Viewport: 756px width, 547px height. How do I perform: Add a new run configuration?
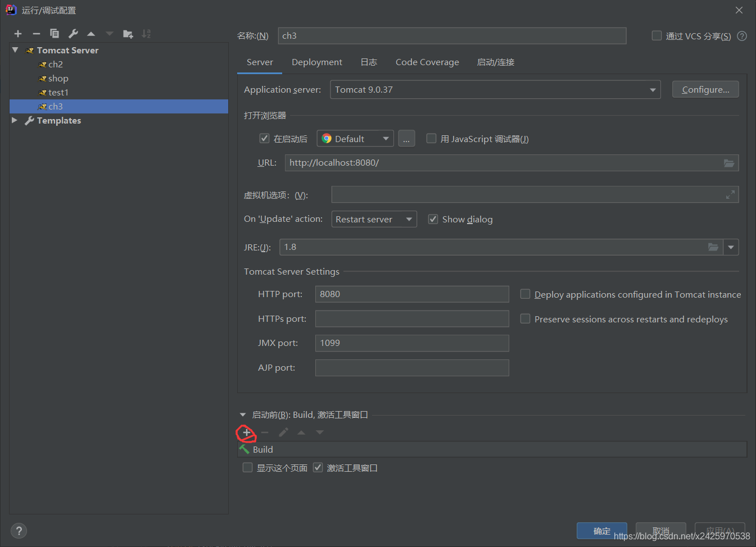coord(18,34)
